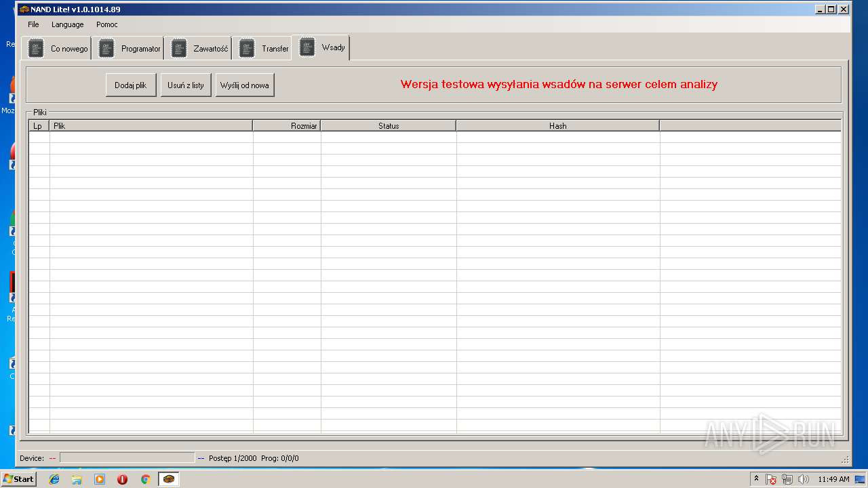Switch to the Co nowego tab

click(x=57, y=49)
